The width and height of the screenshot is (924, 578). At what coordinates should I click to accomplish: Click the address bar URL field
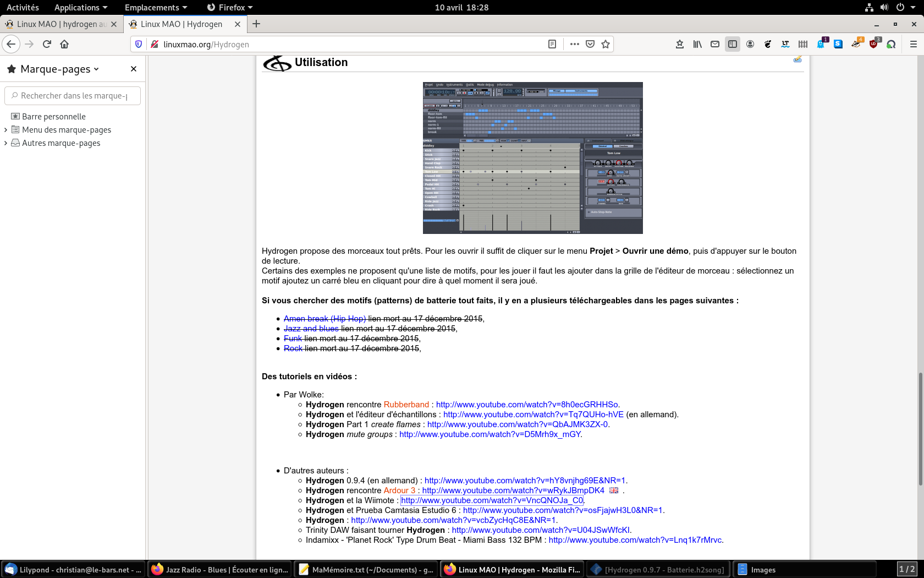click(x=352, y=44)
